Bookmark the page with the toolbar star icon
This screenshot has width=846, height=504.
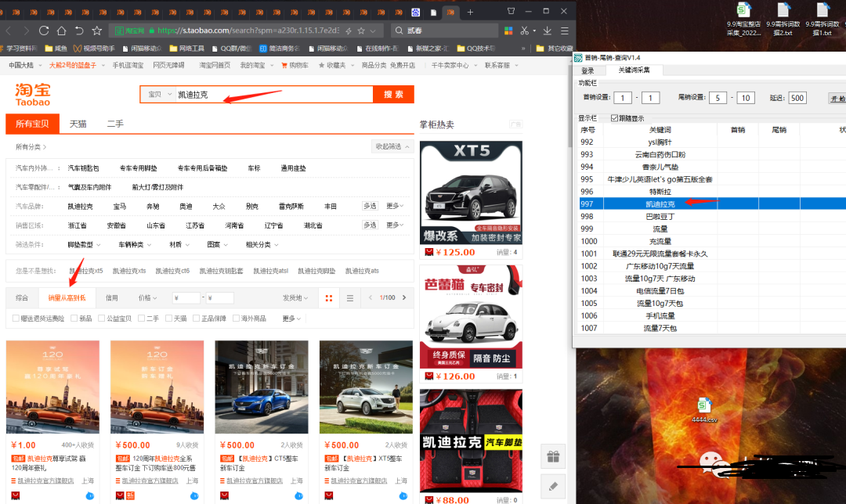[97, 31]
